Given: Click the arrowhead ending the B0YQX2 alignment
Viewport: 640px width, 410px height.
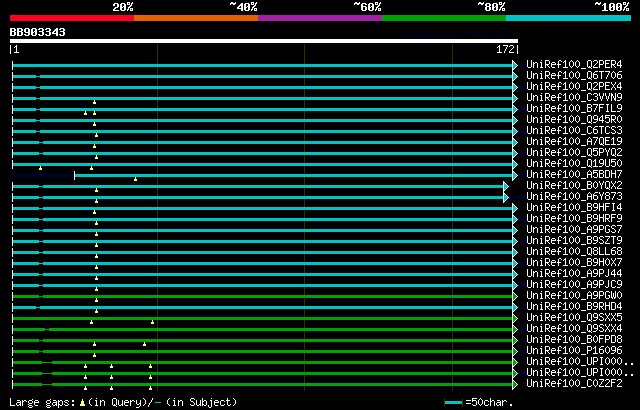Looking at the screenshot, I should click(506, 186).
